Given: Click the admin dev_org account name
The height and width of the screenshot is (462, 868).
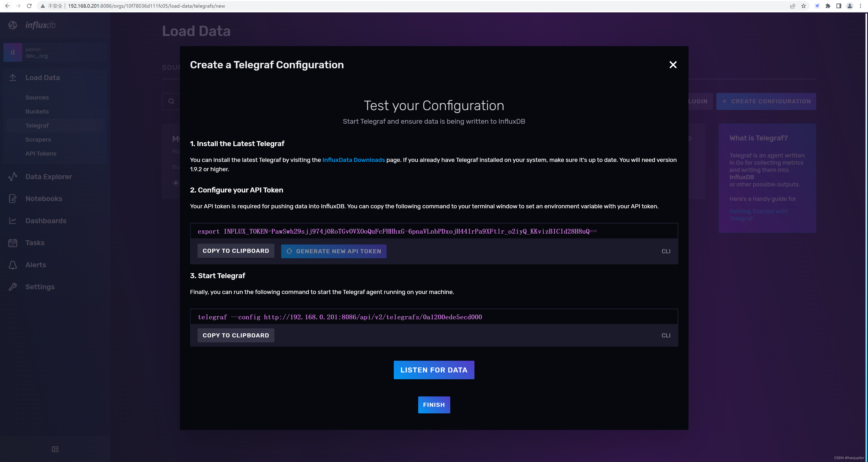Looking at the screenshot, I should pyautogui.click(x=36, y=52).
